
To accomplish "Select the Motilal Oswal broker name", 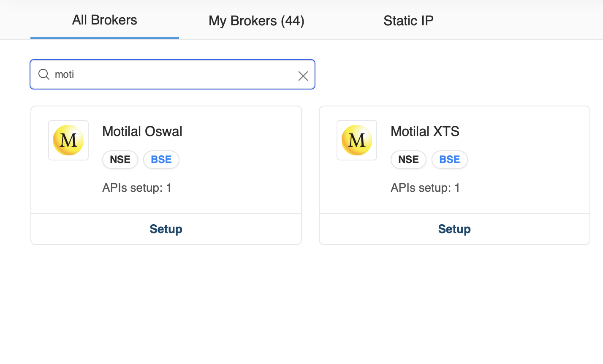I will click(x=142, y=131).
